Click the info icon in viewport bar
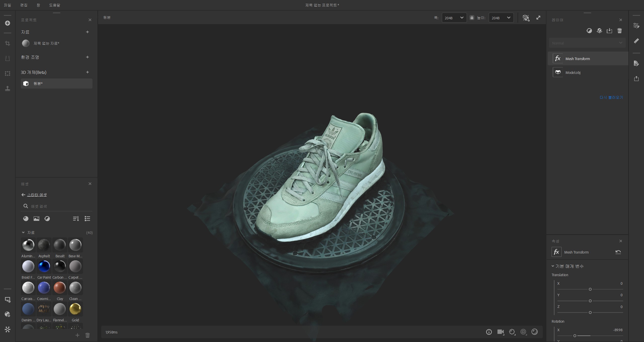Image resolution: width=644 pixels, height=342 pixels. click(x=489, y=332)
